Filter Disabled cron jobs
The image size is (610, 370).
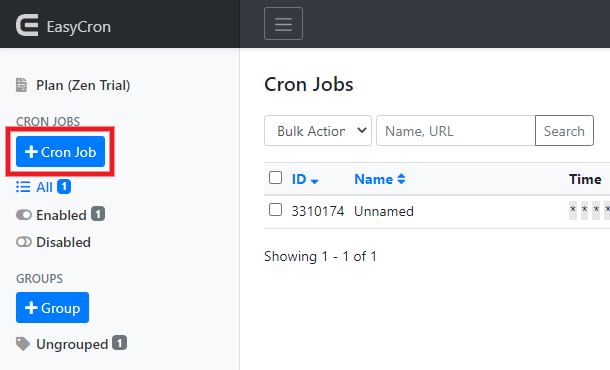pos(53,242)
